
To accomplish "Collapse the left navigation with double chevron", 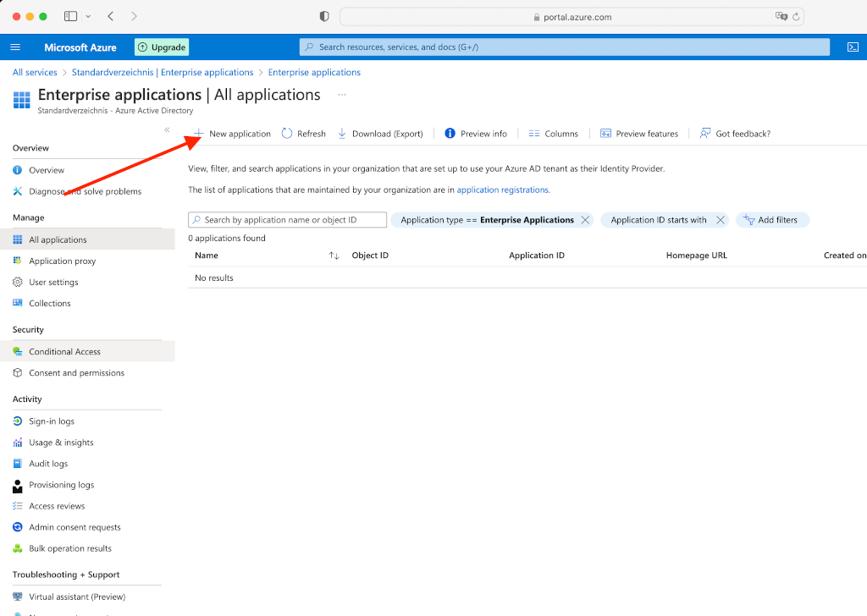I will 167,129.
